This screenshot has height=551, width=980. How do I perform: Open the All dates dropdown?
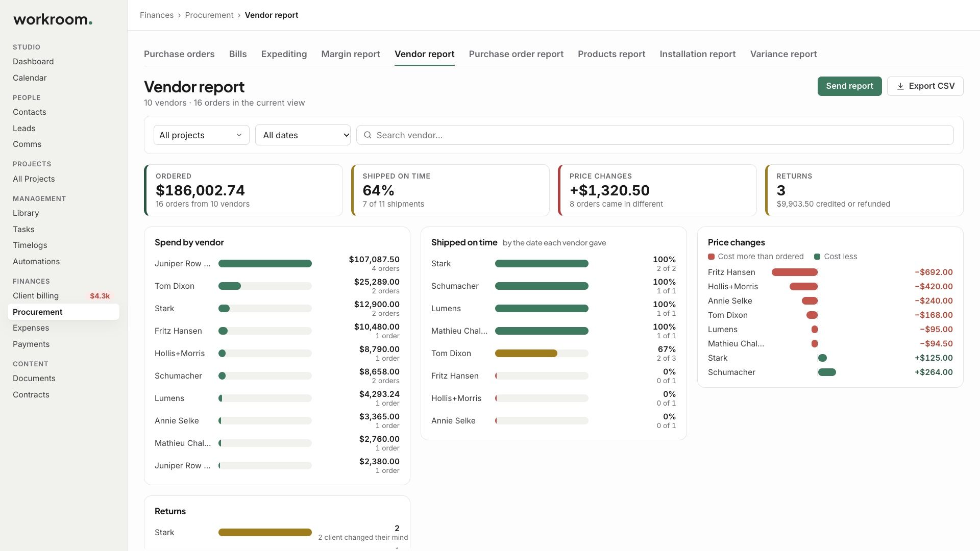point(303,135)
